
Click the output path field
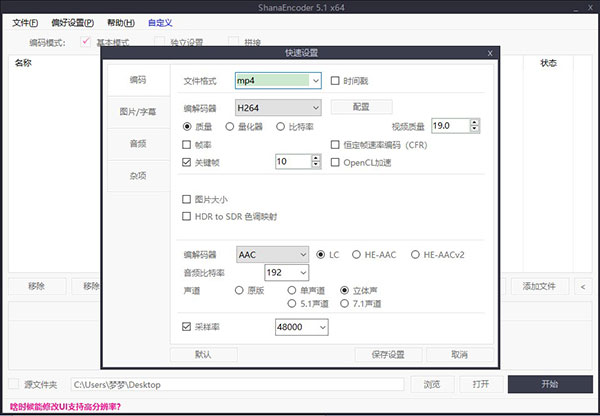click(237, 384)
